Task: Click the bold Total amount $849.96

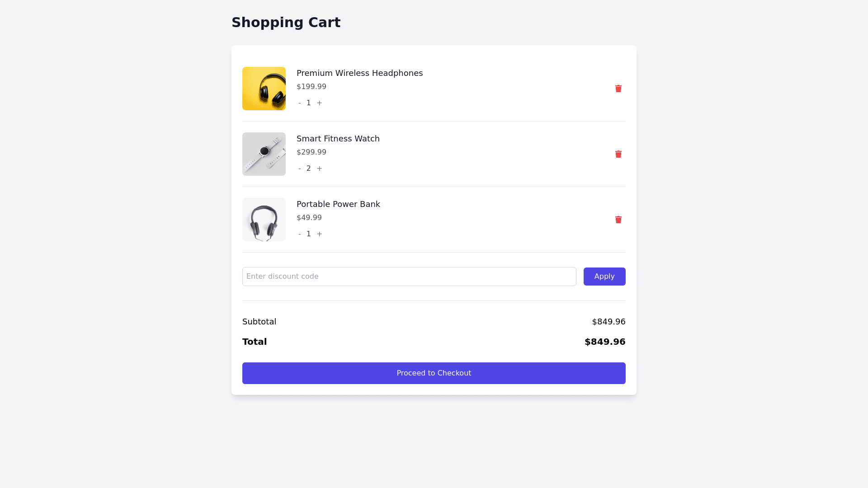Action: point(604,342)
